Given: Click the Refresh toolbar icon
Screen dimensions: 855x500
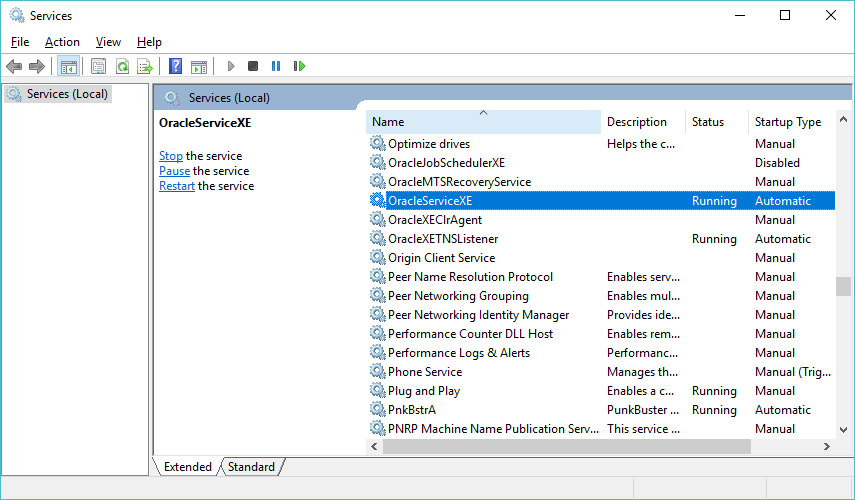Looking at the screenshot, I should [122, 67].
